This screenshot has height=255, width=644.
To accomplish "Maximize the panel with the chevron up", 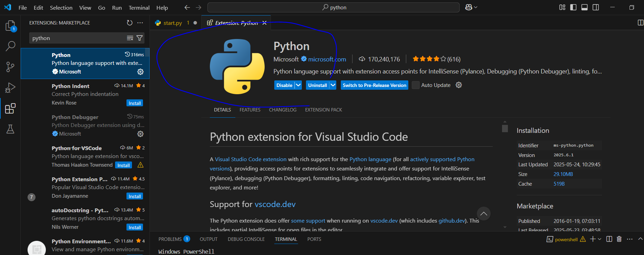I will click(x=640, y=239).
